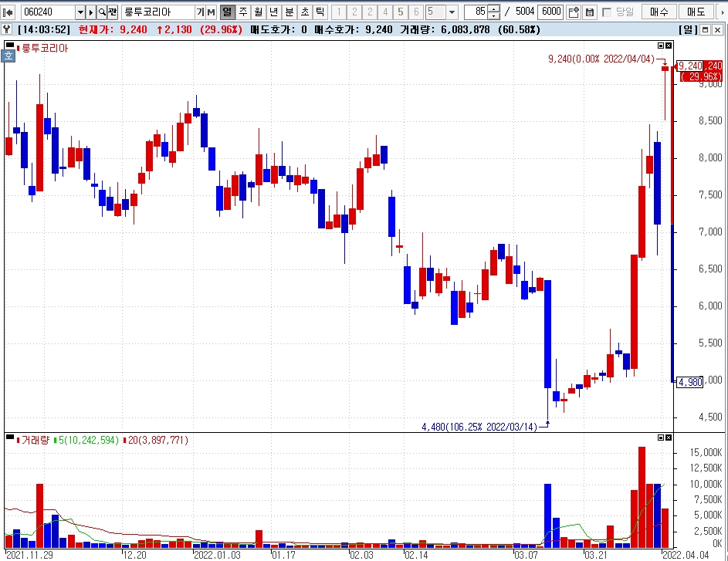Click the 매도 sell button
The width and height of the screenshot is (728, 561).
[696, 12]
